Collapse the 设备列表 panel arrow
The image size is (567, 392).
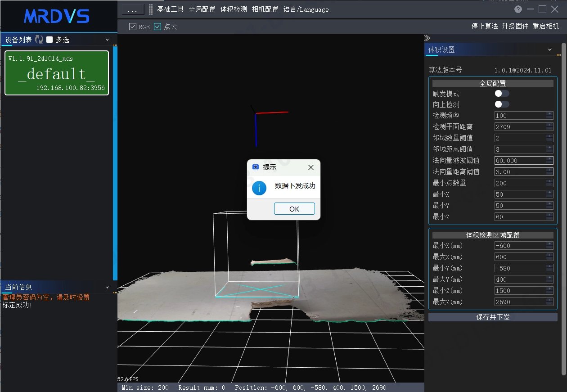click(107, 40)
